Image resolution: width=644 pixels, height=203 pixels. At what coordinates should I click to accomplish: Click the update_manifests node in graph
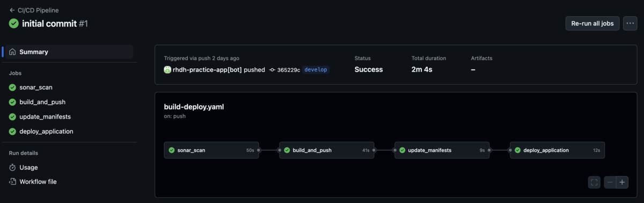tap(442, 150)
